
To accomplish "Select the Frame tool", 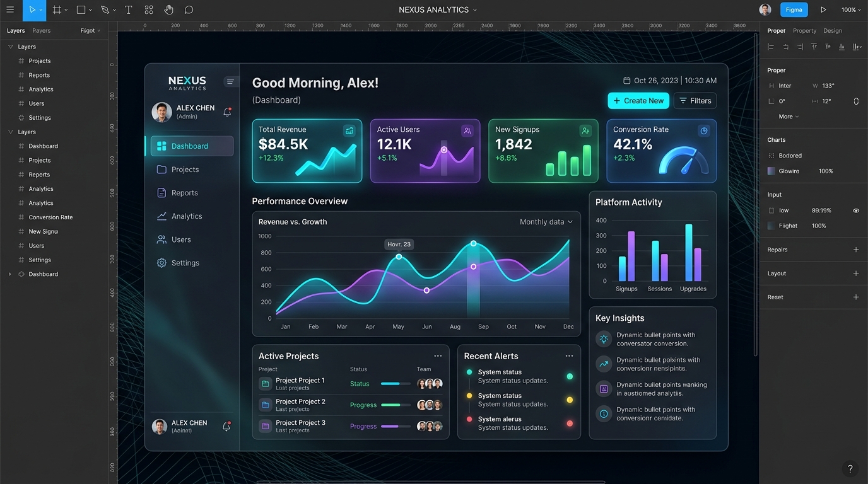I will pos(57,10).
